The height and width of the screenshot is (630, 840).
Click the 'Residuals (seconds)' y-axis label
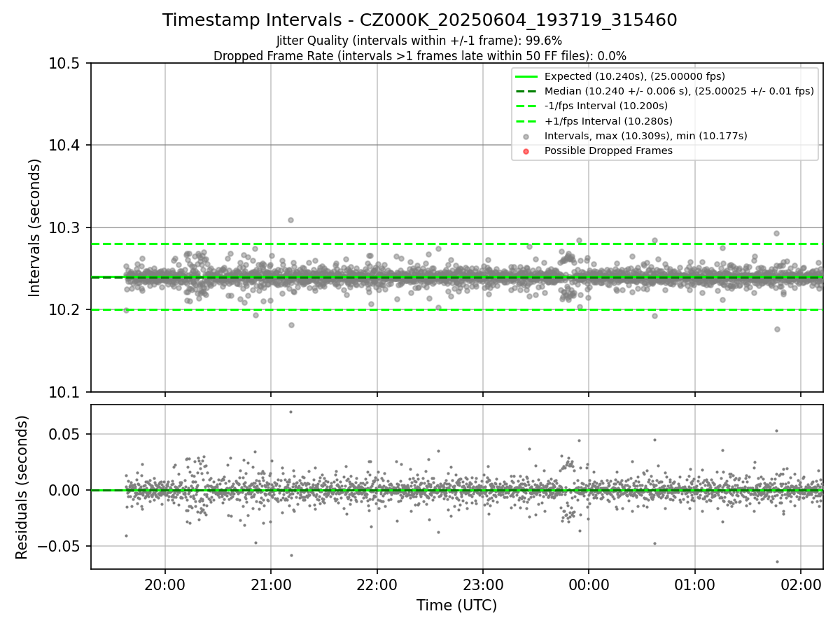[22, 487]
